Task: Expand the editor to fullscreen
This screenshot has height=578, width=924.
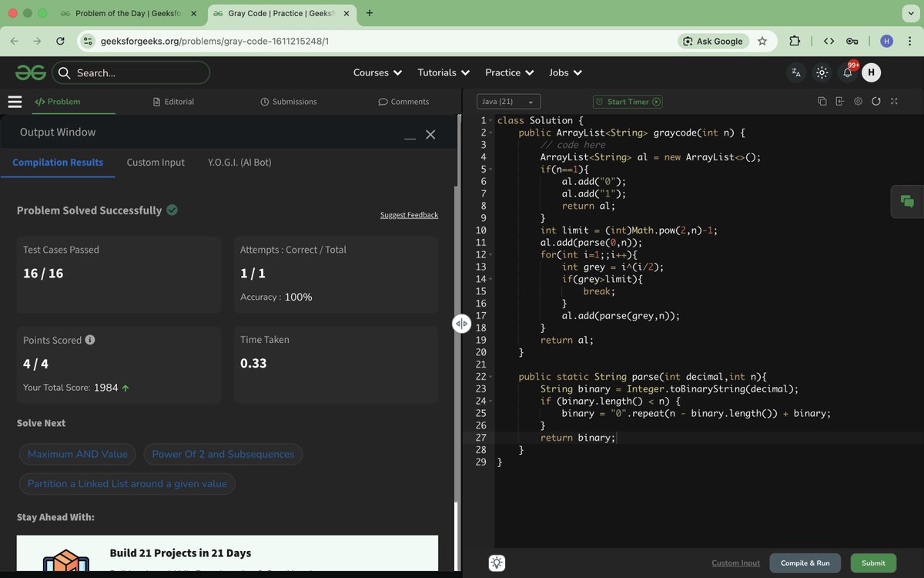Action: click(x=894, y=102)
